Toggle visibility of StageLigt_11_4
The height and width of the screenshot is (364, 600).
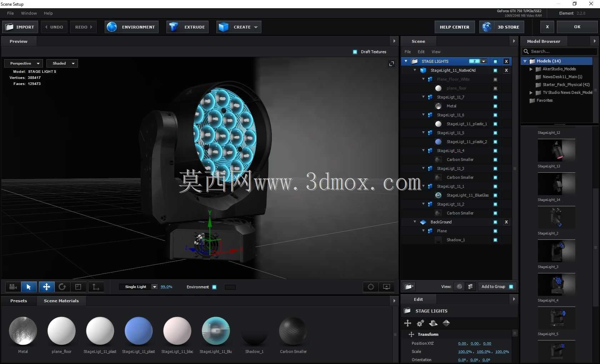pyautogui.click(x=495, y=151)
